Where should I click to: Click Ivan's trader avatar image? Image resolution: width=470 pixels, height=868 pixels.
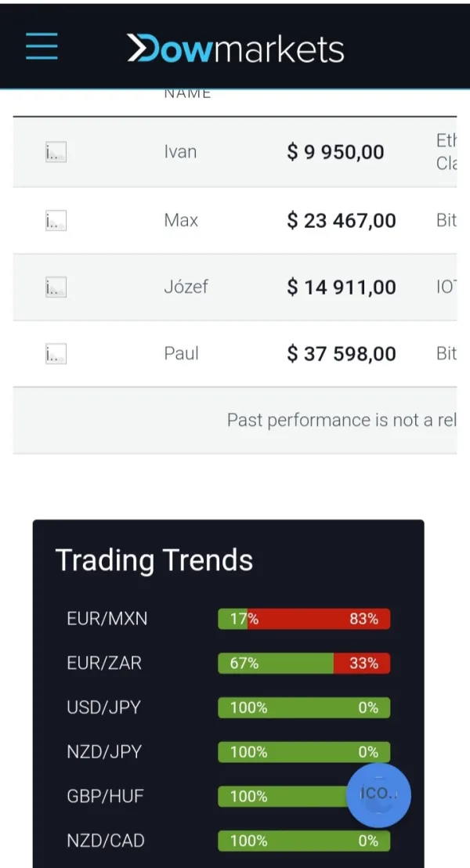(x=56, y=153)
